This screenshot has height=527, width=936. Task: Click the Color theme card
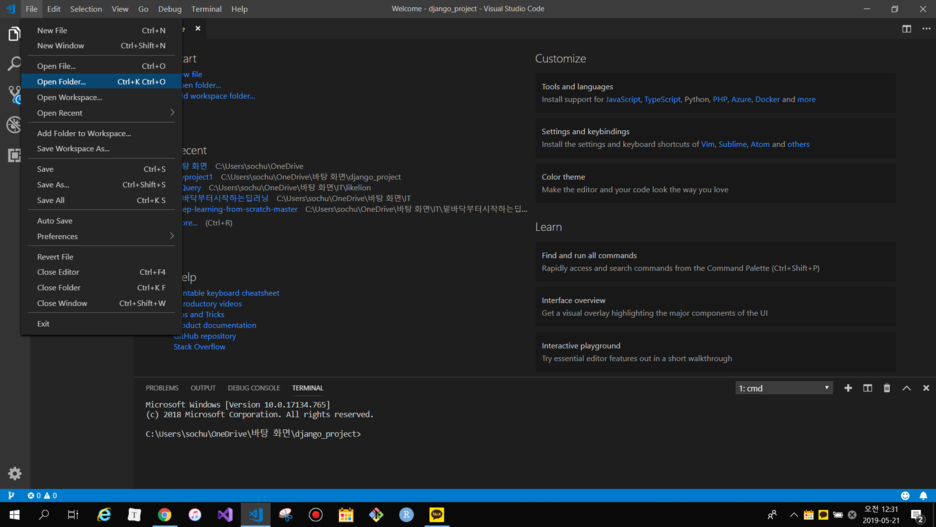(715, 183)
